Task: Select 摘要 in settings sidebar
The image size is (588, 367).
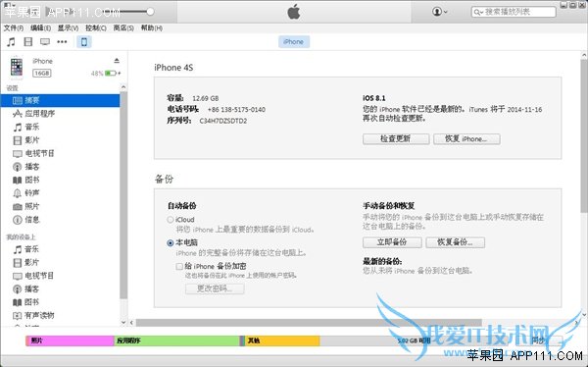Action: pos(61,100)
